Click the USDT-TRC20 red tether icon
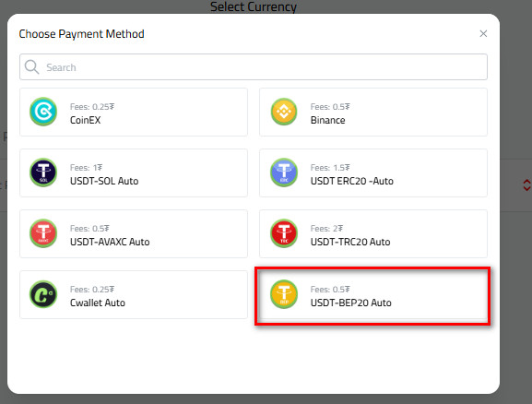 284,233
